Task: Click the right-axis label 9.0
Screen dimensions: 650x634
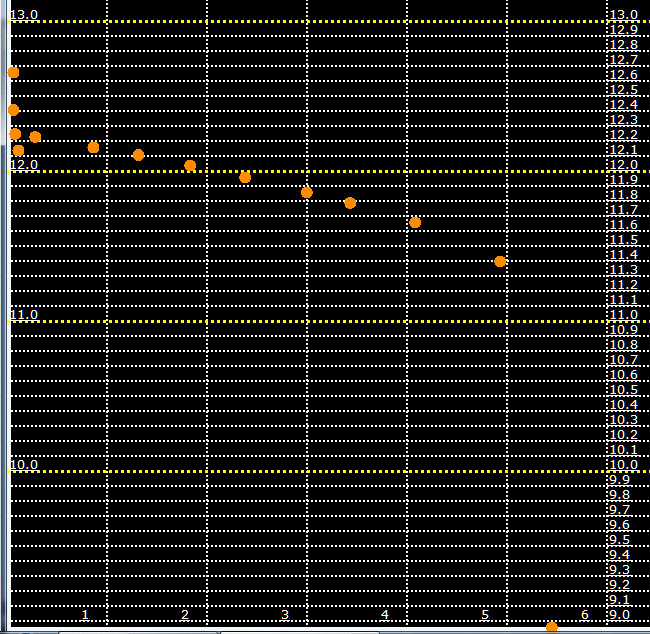Action: tap(619, 614)
